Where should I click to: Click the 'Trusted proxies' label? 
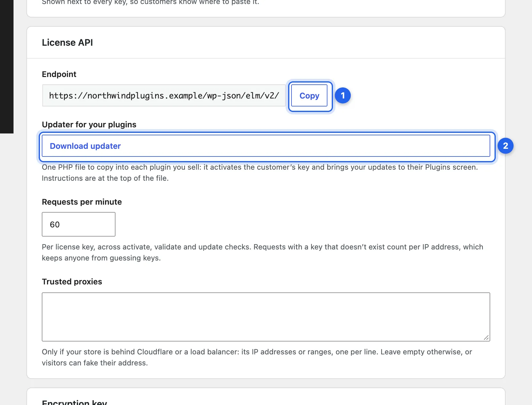72,282
